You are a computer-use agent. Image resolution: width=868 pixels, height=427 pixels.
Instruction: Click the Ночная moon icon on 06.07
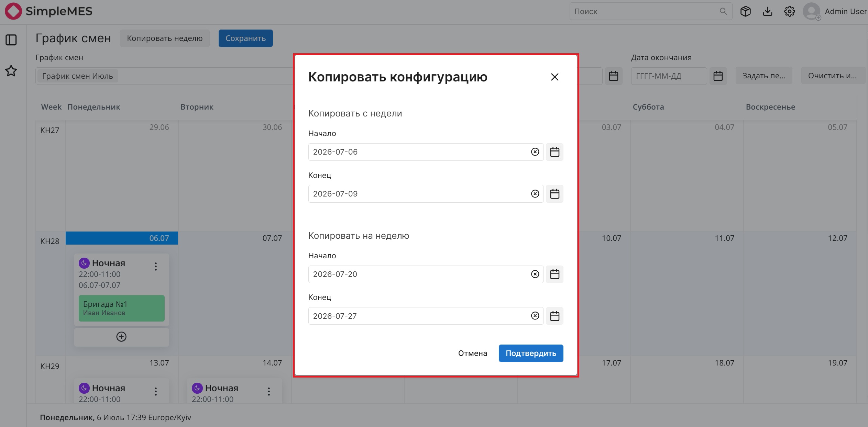pyautogui.click(x=84, y=263)
